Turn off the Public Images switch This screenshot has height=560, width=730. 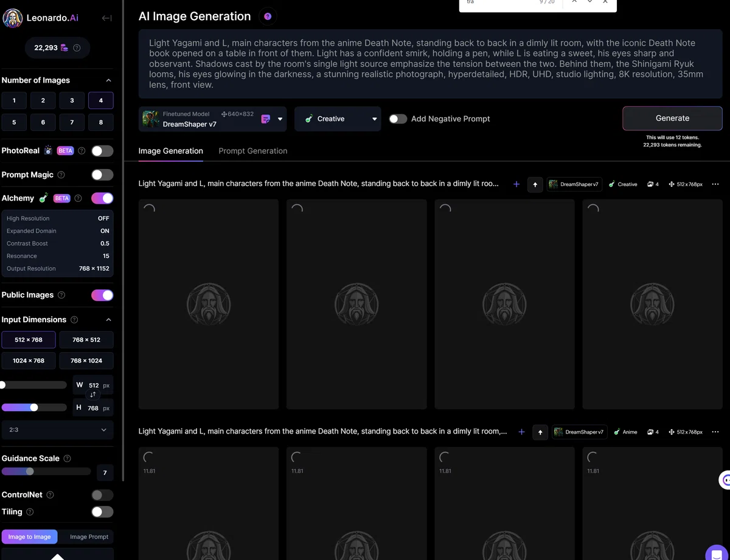102,295
